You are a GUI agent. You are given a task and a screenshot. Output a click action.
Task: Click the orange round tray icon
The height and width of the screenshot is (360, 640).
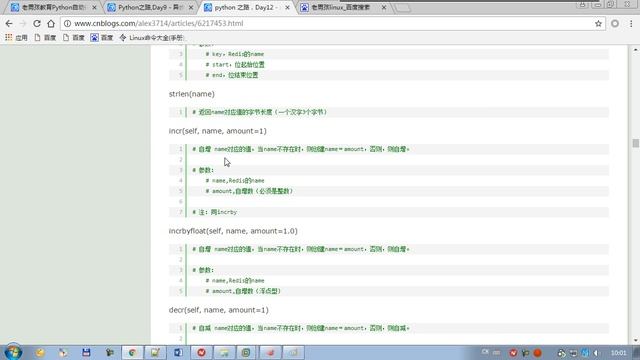[x=538, y=353]
